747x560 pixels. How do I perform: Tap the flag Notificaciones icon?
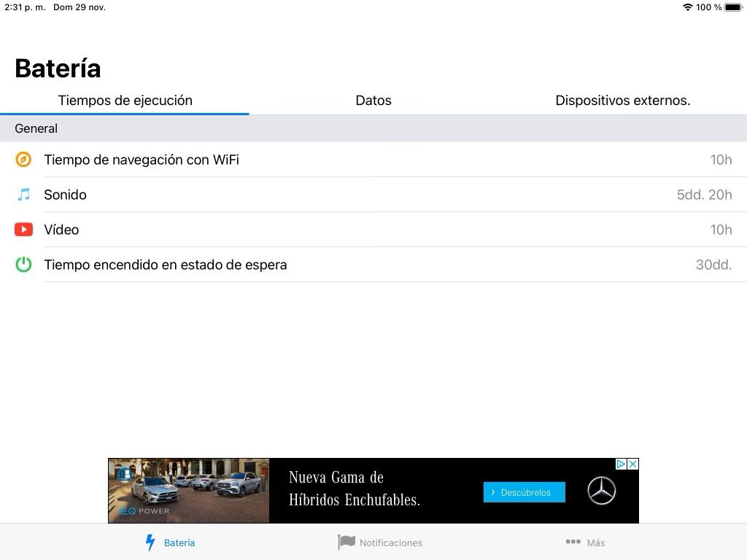coord(347,542)
